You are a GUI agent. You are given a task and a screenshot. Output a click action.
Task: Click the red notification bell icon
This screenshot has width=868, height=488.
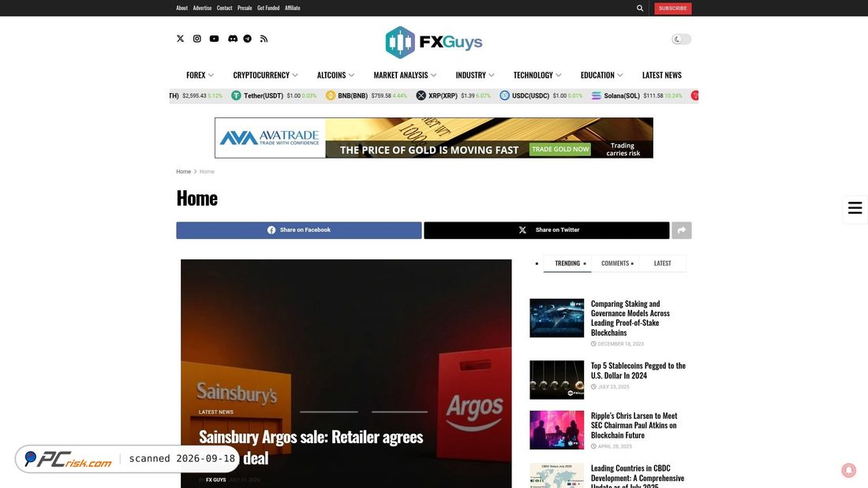coord(848,471)
